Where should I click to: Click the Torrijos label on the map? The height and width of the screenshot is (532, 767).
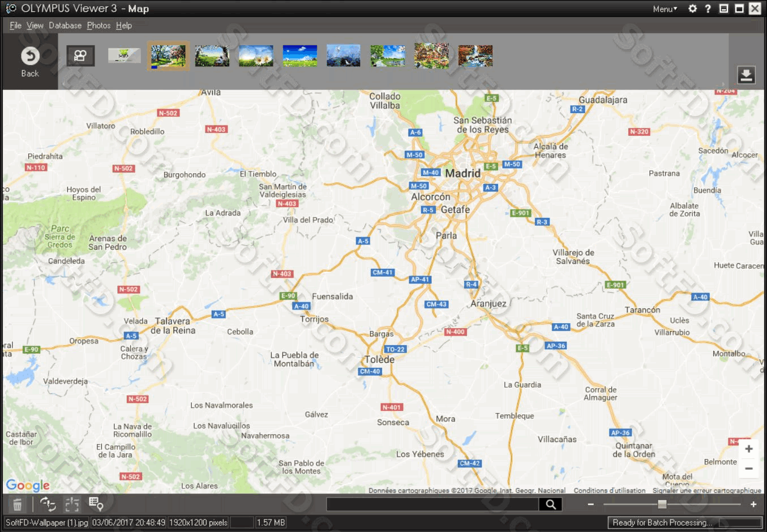(x=315, y=319)
